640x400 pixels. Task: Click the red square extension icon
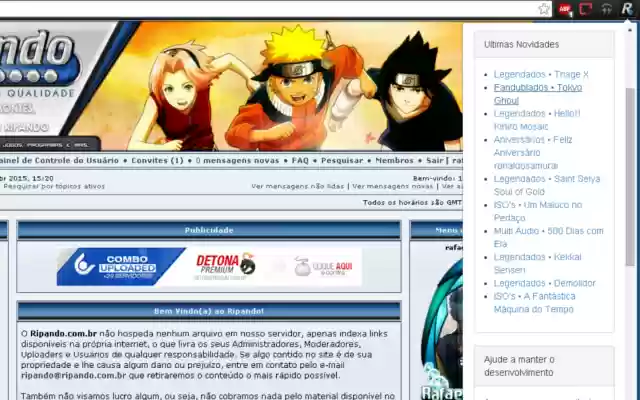tap(586, 9)
